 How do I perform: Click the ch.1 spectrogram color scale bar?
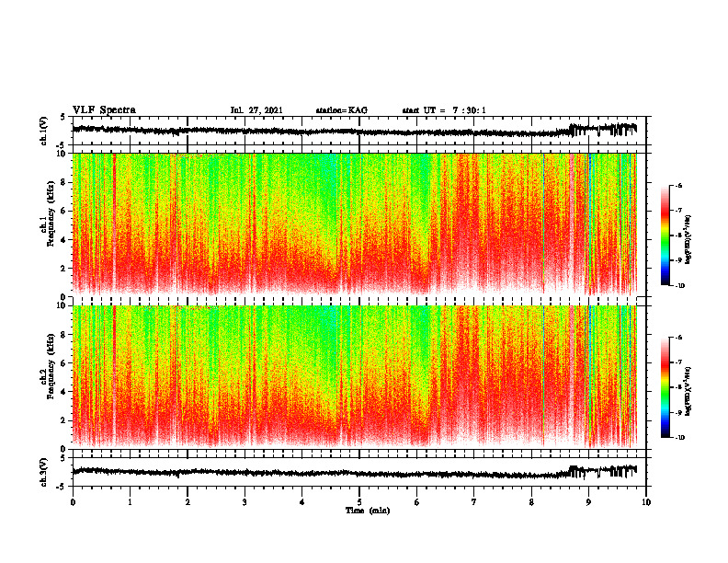665,236
